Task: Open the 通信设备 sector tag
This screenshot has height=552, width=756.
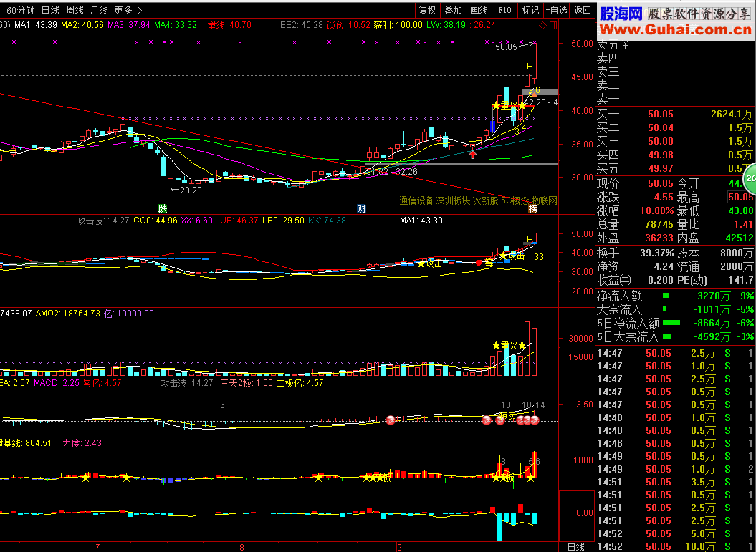Action: click(416, 200)
